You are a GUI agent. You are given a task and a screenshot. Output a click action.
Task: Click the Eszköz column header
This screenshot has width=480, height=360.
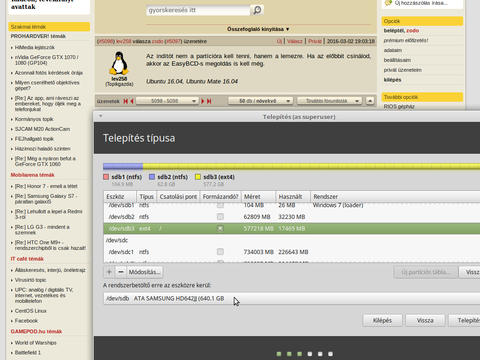point(120,197)
